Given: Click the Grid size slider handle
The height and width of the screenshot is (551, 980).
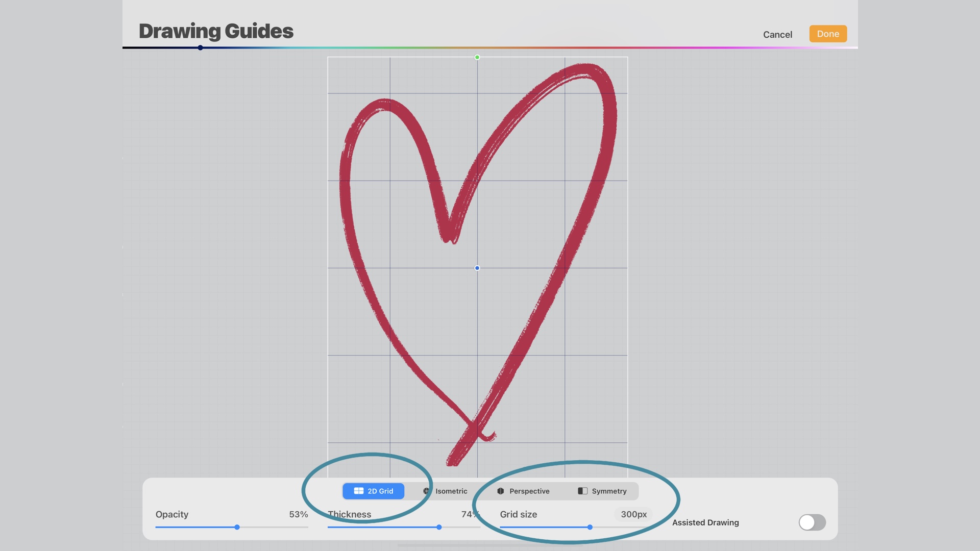Looking at the screenshot, I should point(590,527).
